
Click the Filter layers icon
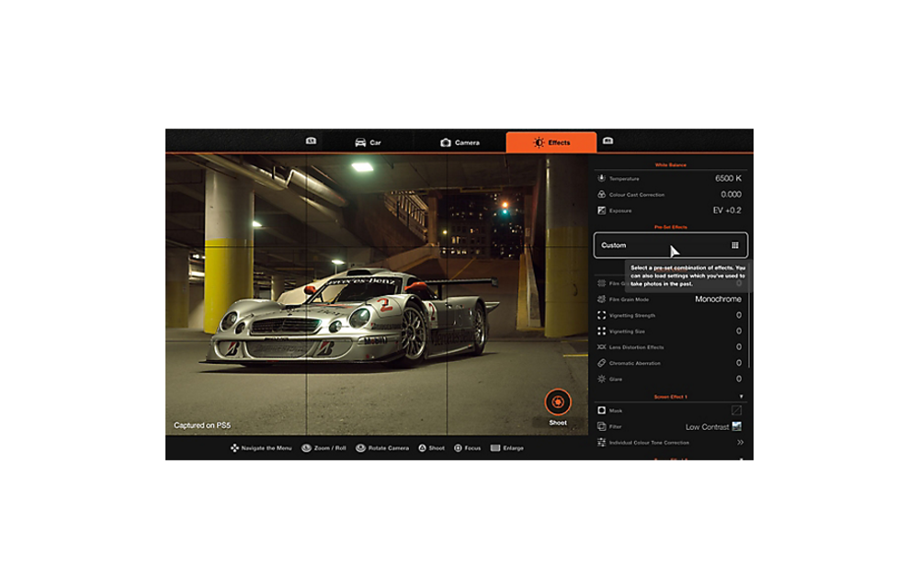point(601,426)
